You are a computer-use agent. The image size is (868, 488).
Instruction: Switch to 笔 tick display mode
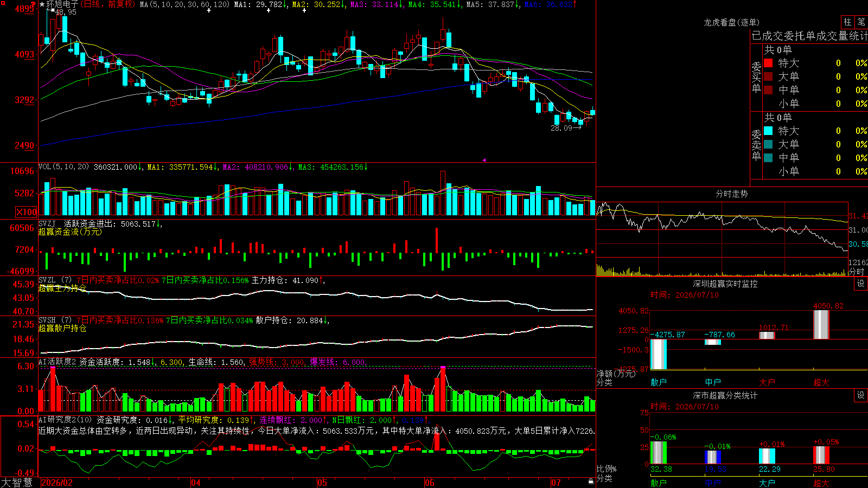coord(861,22)
